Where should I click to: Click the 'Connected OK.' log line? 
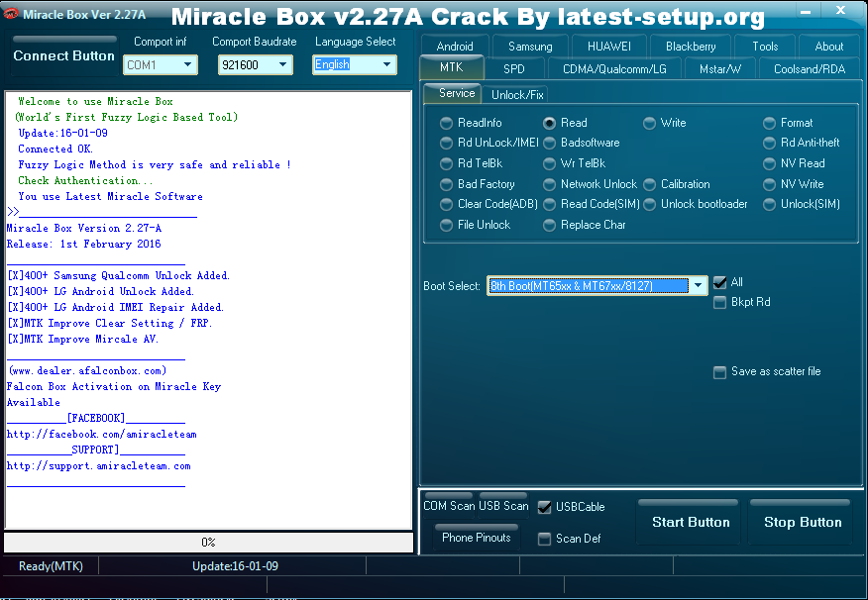(55, 149)
